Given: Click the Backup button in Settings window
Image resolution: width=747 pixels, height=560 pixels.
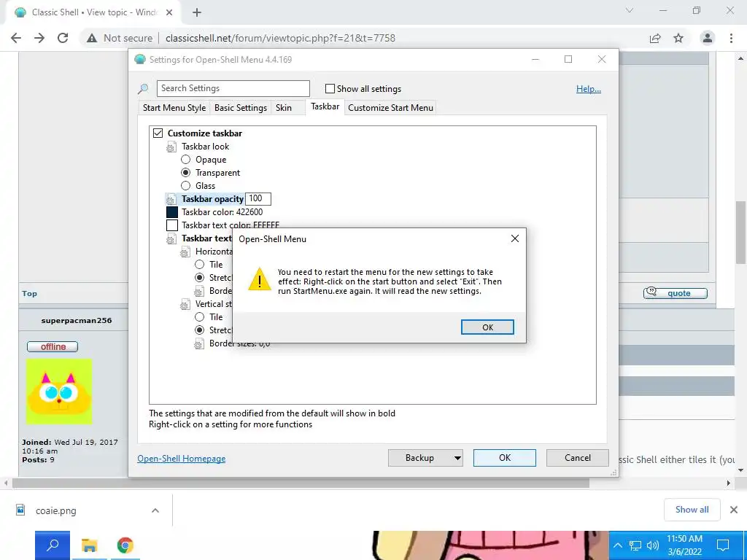Looking at the screenshot, I should tap(419, 458).
